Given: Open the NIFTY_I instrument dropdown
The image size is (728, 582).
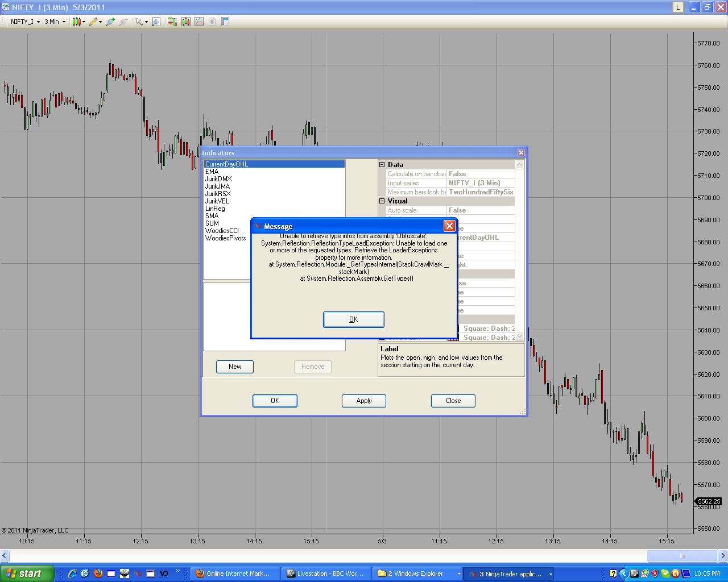Looking at the screenshot, I should (26, 22).
